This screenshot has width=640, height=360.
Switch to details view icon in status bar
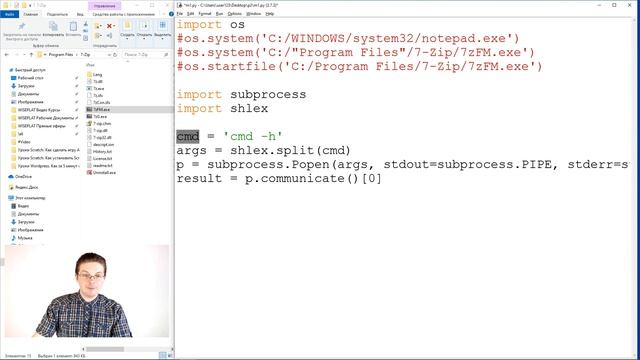click(162, 356)
